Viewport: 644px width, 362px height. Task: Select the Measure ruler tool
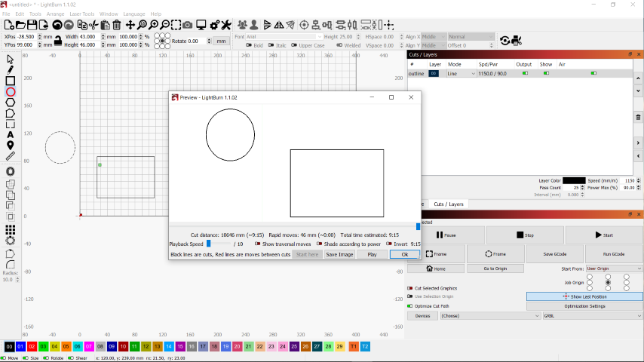tap(10, 156)
